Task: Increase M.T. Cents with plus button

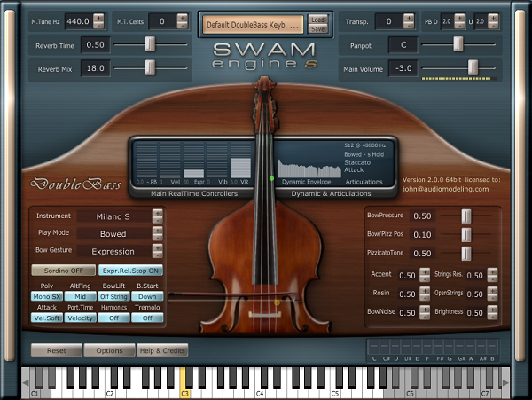Action: point(182,18)
